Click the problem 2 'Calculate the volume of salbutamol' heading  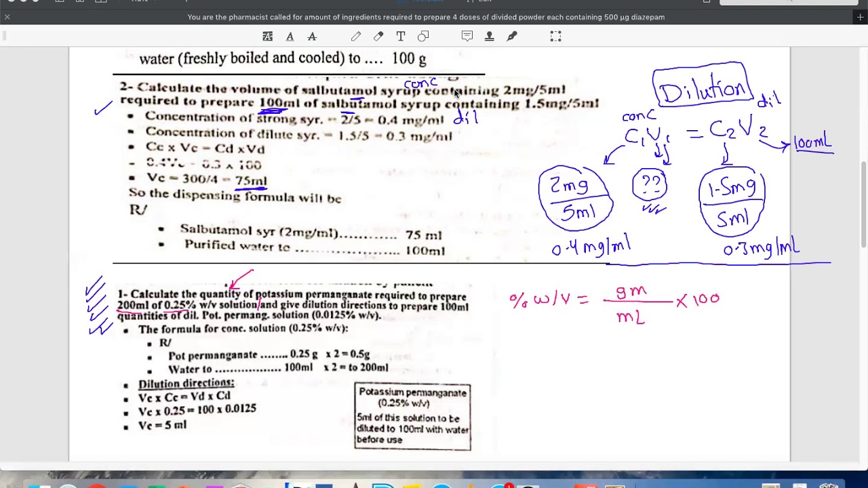point(359,96)
